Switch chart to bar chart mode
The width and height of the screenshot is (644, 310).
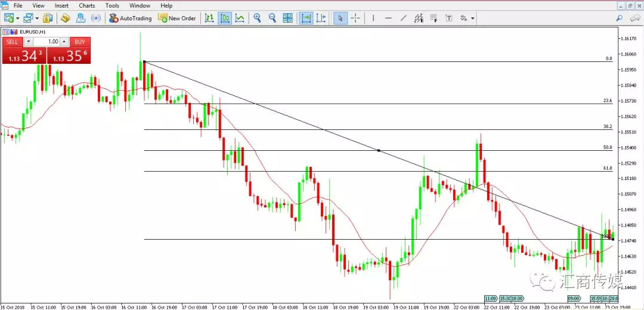[x=209, y=18]
